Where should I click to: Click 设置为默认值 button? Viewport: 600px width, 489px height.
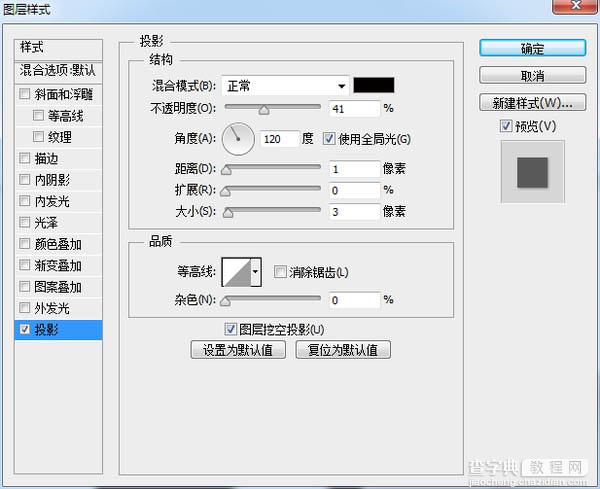[238, 350]
